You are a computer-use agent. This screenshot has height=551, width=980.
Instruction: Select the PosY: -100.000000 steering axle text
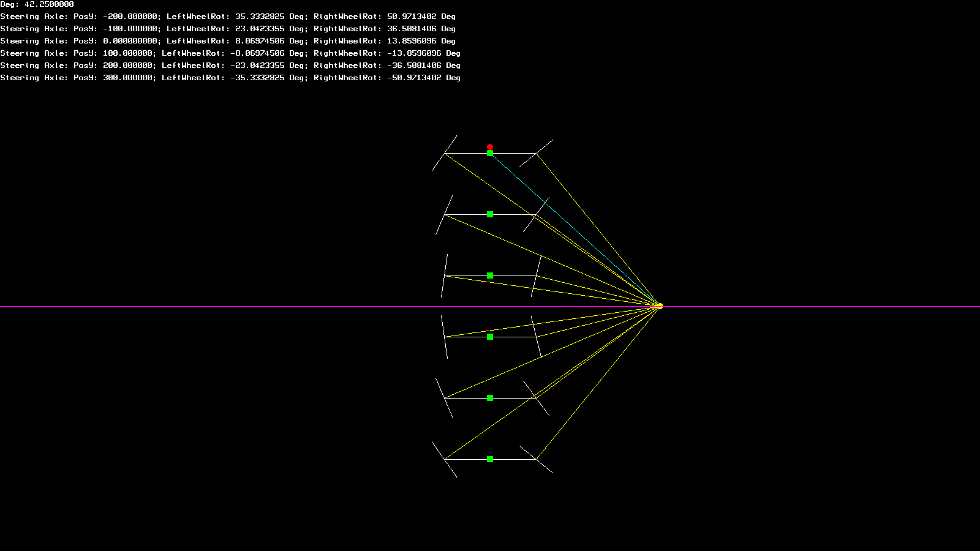(x=228, y=29)
